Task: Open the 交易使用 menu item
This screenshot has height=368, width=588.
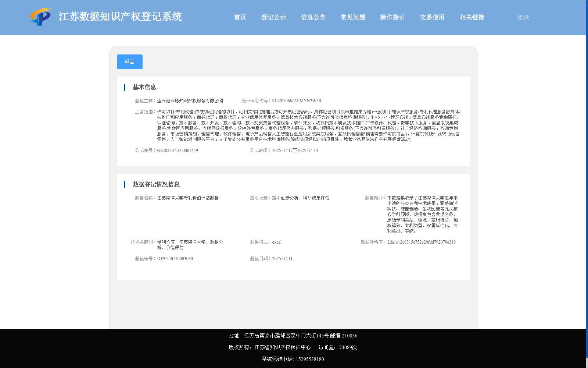Action: tap(432, 17)
